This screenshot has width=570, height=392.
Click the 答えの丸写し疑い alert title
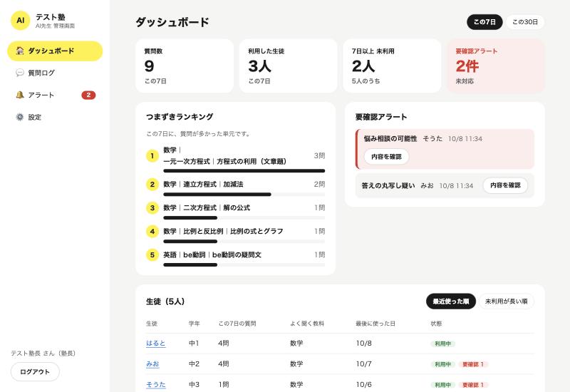[388, 186]
